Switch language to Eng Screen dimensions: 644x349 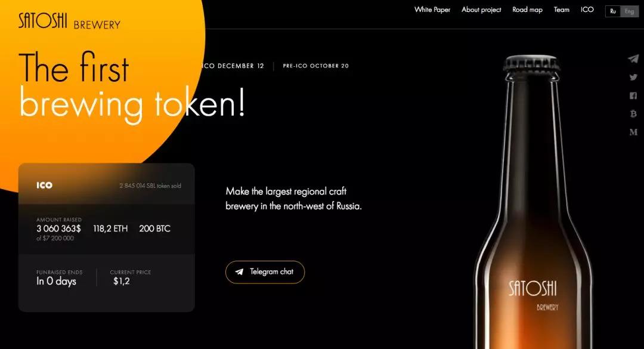point(629,11)
